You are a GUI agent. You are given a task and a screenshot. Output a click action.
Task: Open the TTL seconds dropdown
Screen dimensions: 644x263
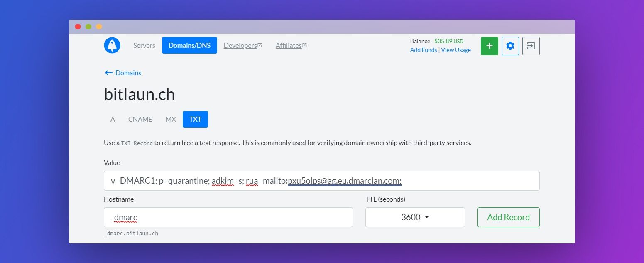(x=415, y=217)
